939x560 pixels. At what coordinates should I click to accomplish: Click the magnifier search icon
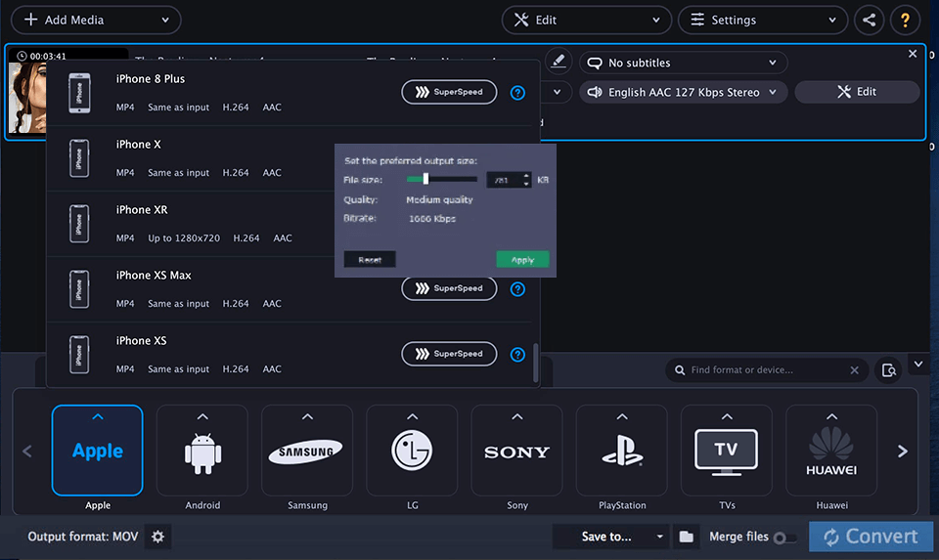[x=680, y=370]
